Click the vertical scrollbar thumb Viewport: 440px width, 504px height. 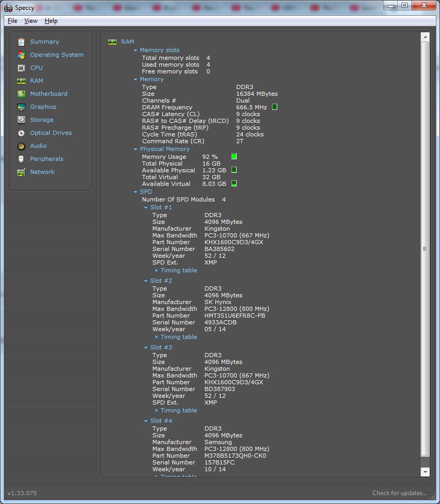(x=425, y=249)
